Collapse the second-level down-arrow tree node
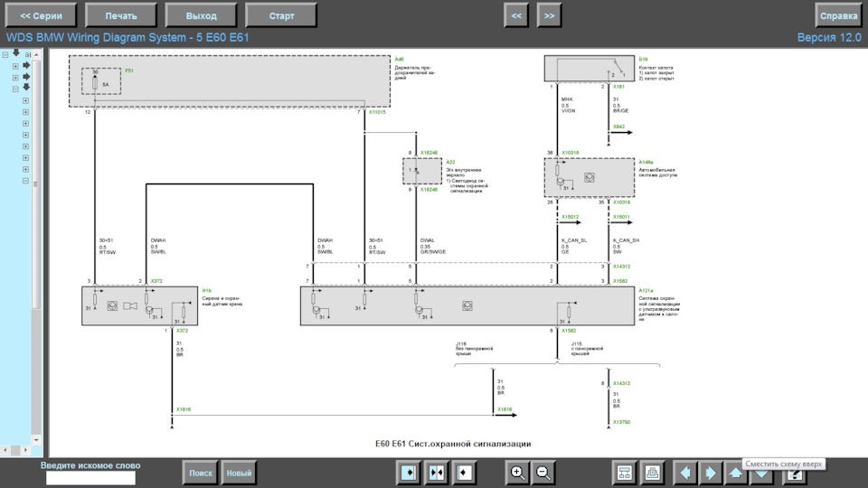Image resolution: width=868 pixels, height=488 pixels. pyautogui.click(x=15, y=89)
